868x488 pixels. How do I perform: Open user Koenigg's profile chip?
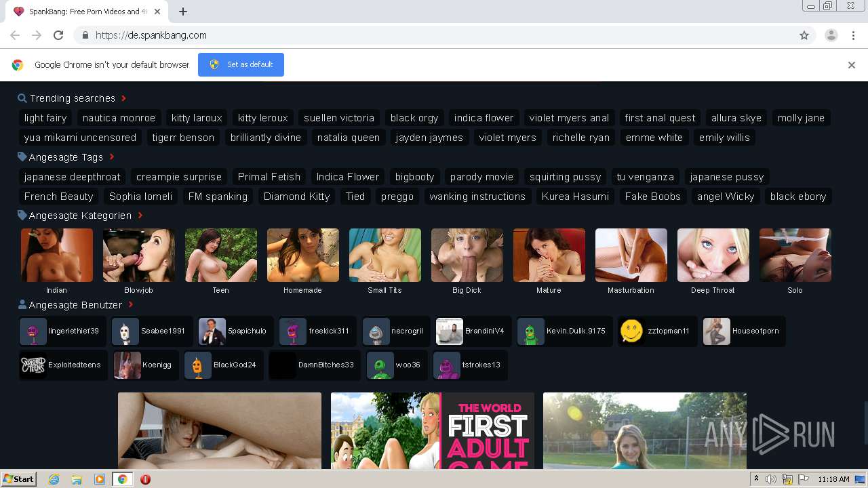[x=146, y=365]
